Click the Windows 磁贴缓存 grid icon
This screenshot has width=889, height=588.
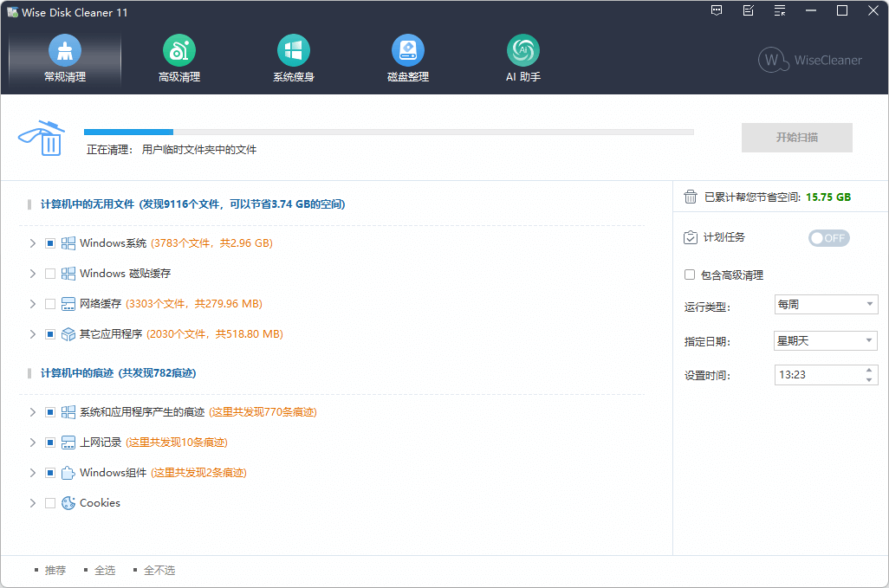click(x=68, y=274)
